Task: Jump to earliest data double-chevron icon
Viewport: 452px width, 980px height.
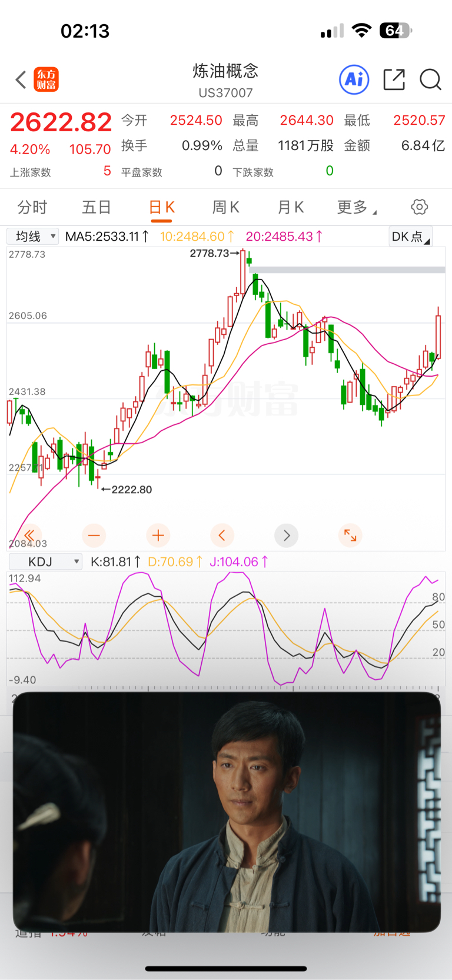Action: tap(29, 535)
